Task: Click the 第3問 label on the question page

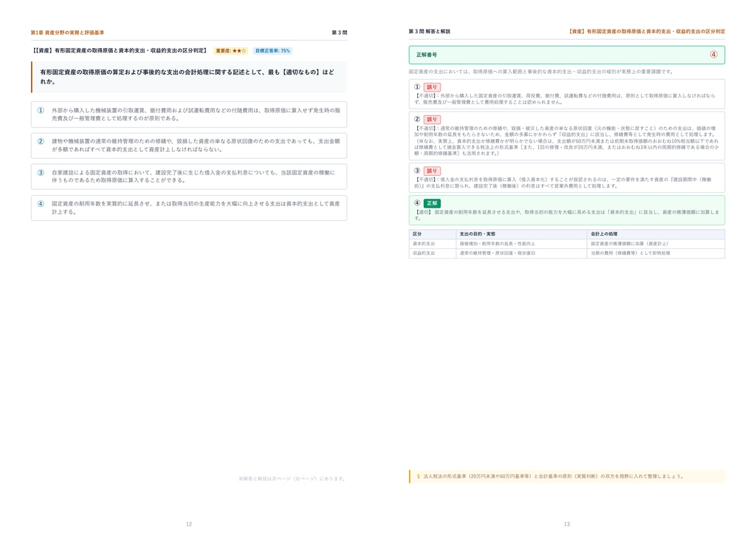Action: (340, 33)
